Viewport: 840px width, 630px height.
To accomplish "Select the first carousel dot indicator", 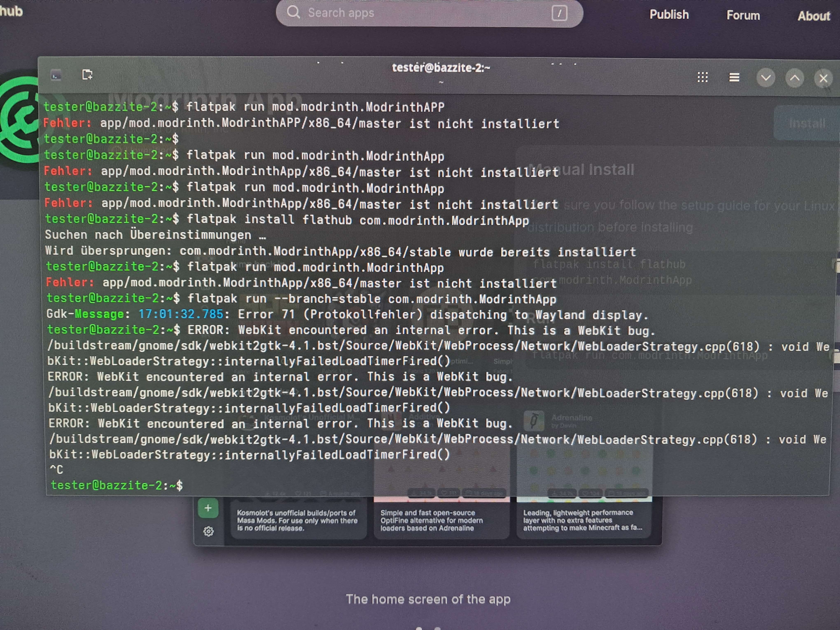I will (419, 629).
